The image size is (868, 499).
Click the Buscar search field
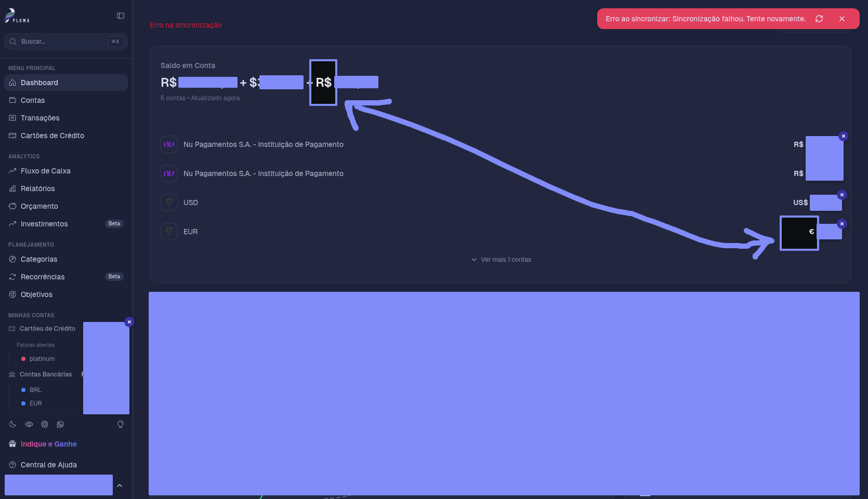(62, 42)
